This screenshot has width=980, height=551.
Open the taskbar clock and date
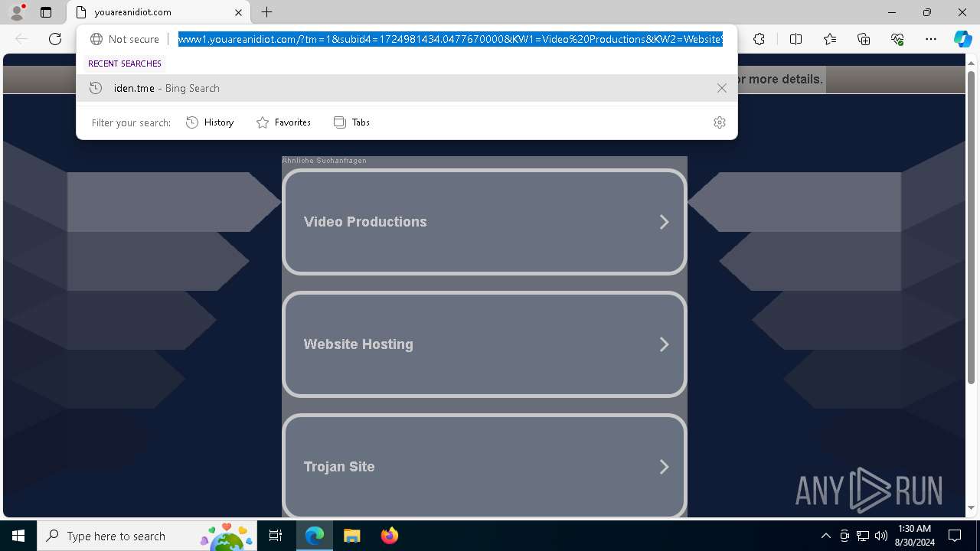(x=916, y=536)
